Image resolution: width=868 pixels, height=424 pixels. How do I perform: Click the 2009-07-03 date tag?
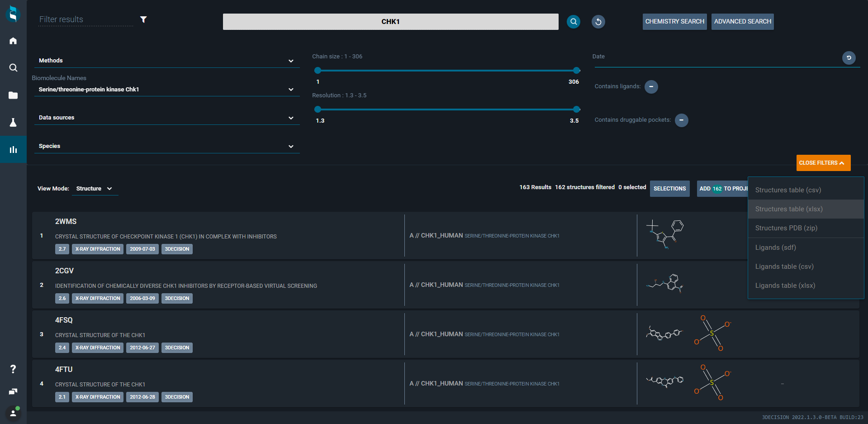pyautogui.click(x=142, y=249)
